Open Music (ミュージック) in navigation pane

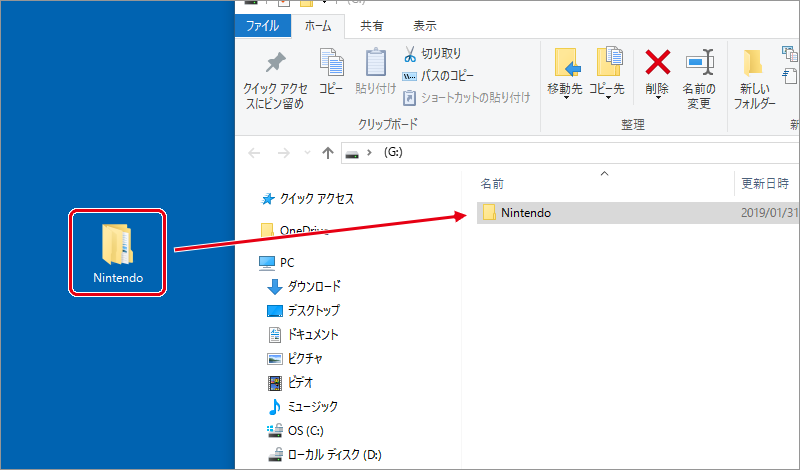(x=303, y=407)
